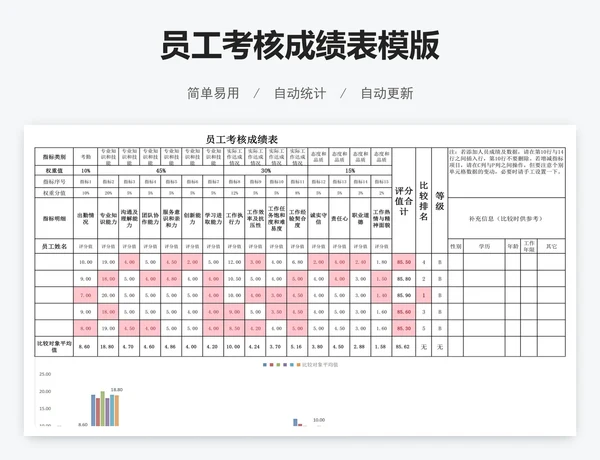Select the '学历' column header
This screenshot has height=460, width=600.
click(484, 246)
